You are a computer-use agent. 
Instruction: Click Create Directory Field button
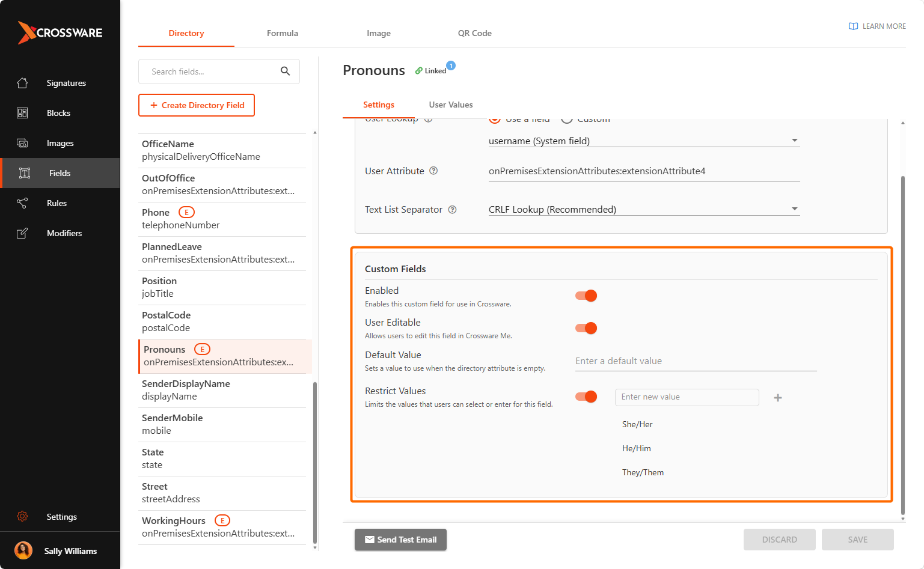[x=197, y=105]
